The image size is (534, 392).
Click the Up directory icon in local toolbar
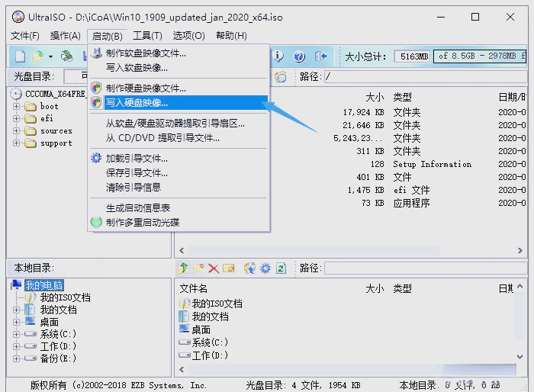click(183, 268)
